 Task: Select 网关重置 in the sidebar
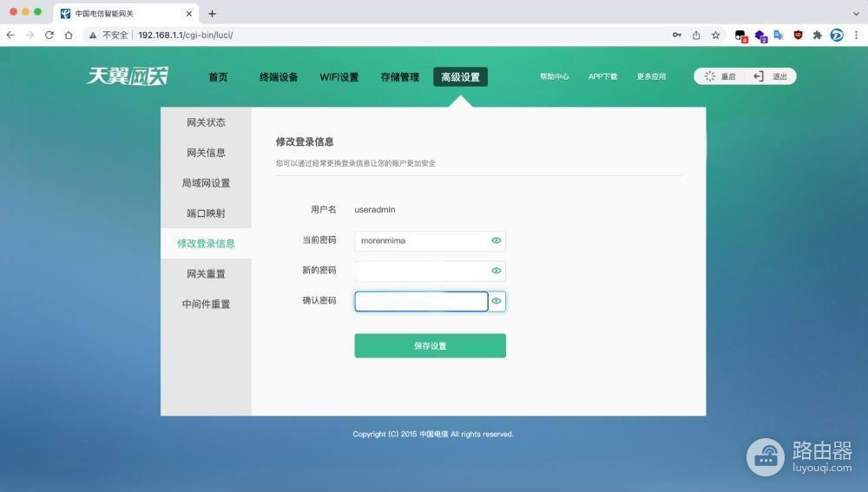click(206, 274)
